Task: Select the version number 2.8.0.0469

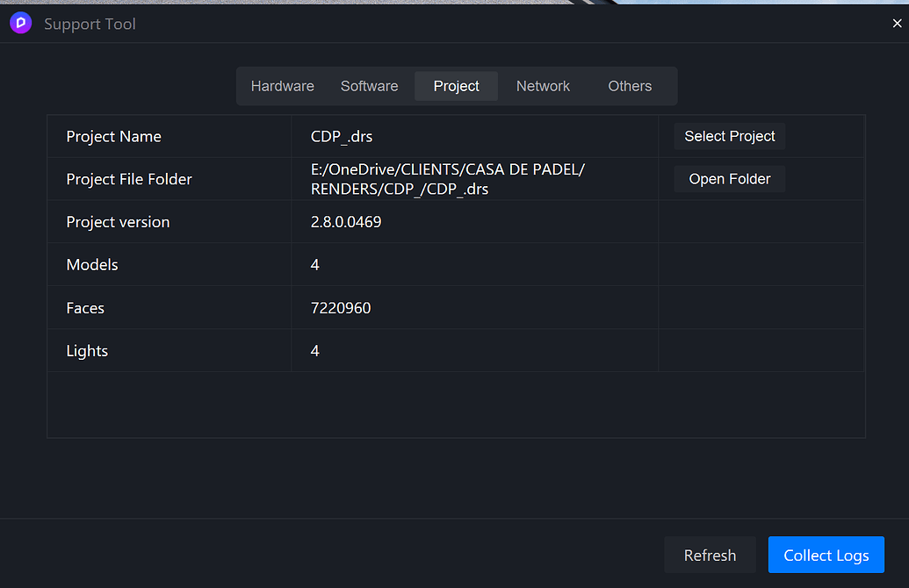Action: tap(346, 222)
